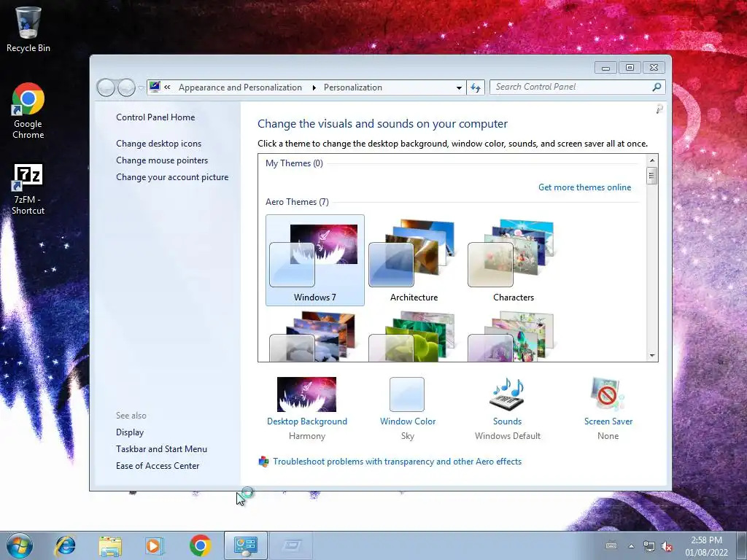Image resolution: width=747 pixels, height=560 pixels.
Task: Open Display under See also
Action: tap(130, 432)
